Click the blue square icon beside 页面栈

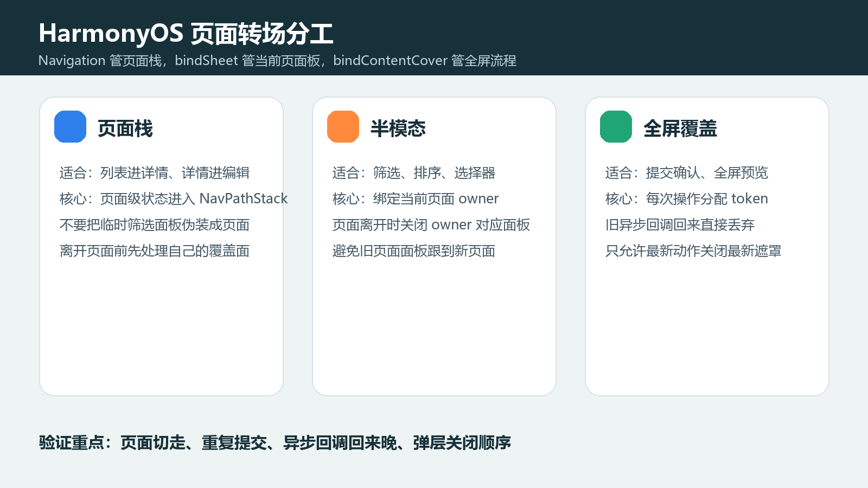point(71,127)
